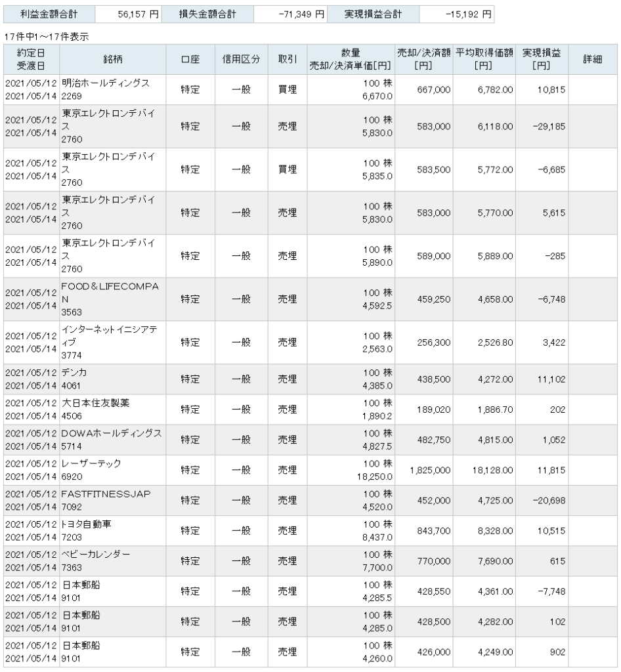Screen dimensions: 621x672
Task: Click the 189,020 settlement amount
Action: [434, 410]
